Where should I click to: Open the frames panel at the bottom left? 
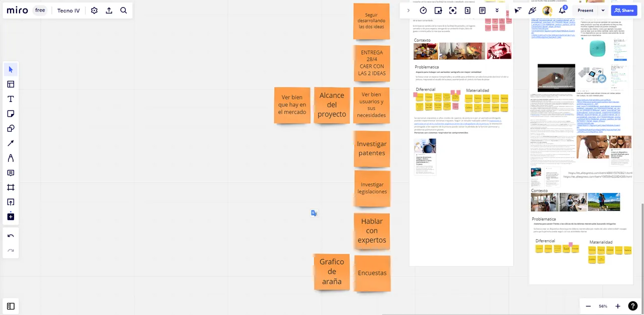pyautogui.click(x=11, y=306)
